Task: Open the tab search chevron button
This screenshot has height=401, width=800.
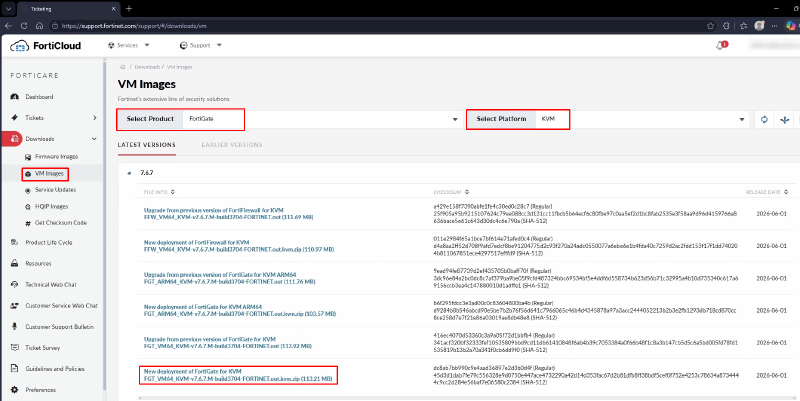Action: [x=9, y=9]
